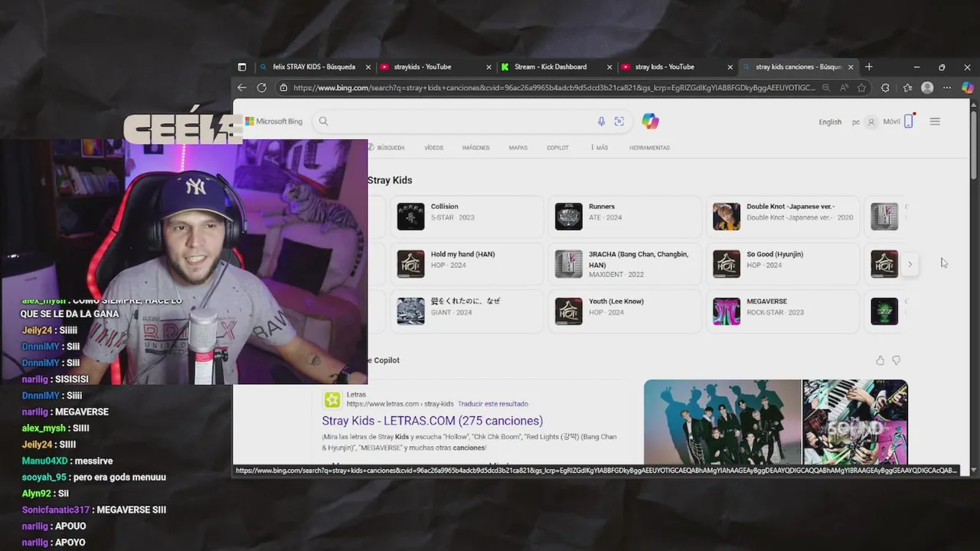Click the Móvil phone icon

909,121
